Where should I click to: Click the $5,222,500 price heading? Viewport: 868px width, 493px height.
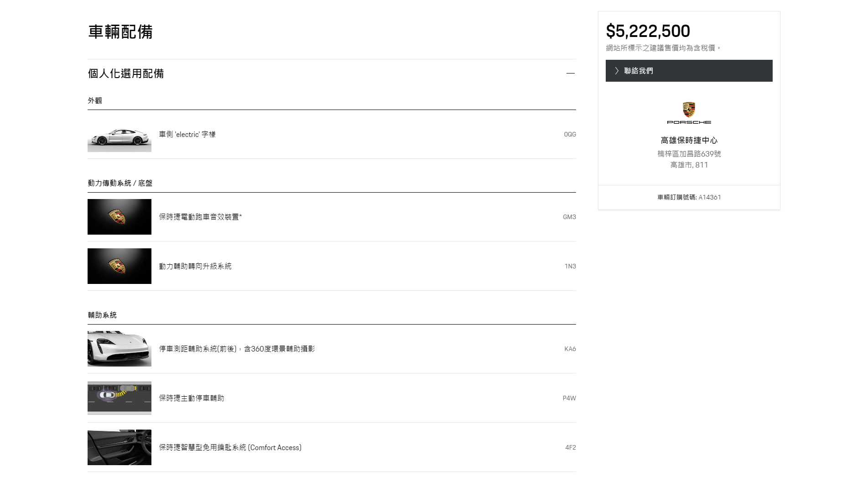coord(648,31)
